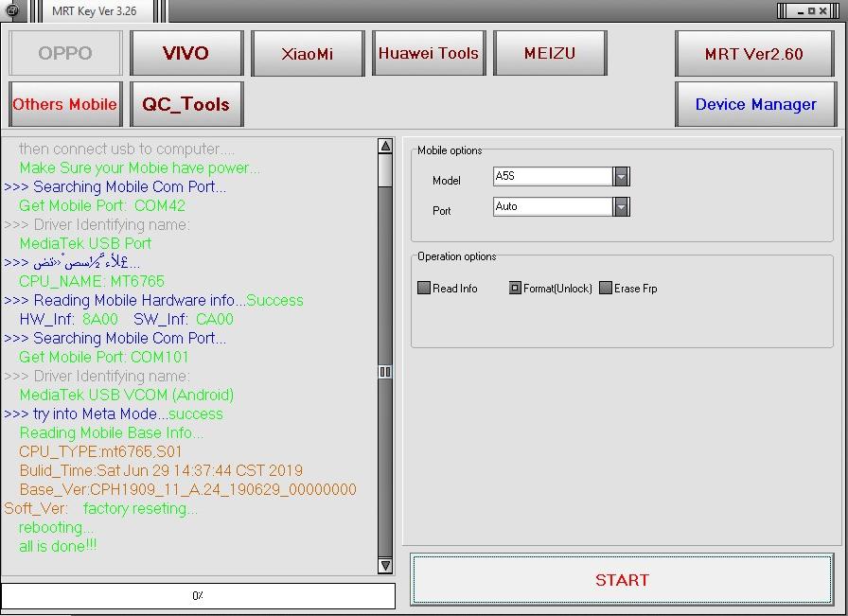Screen dimensions: 848x616
Task: Click the MRT Ver2.60 button
Action: tap(754, 54)
